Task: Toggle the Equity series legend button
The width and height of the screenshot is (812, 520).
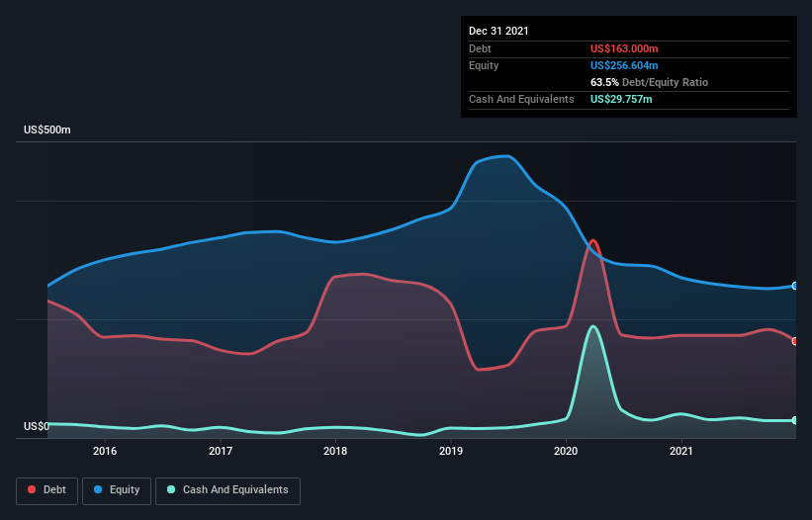Action: coord(117,490)
